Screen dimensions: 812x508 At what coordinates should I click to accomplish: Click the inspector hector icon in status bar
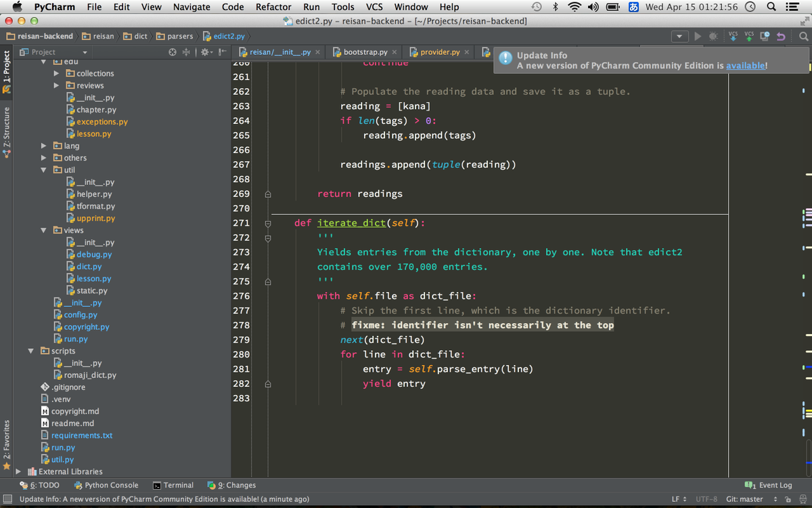[802, 499]
